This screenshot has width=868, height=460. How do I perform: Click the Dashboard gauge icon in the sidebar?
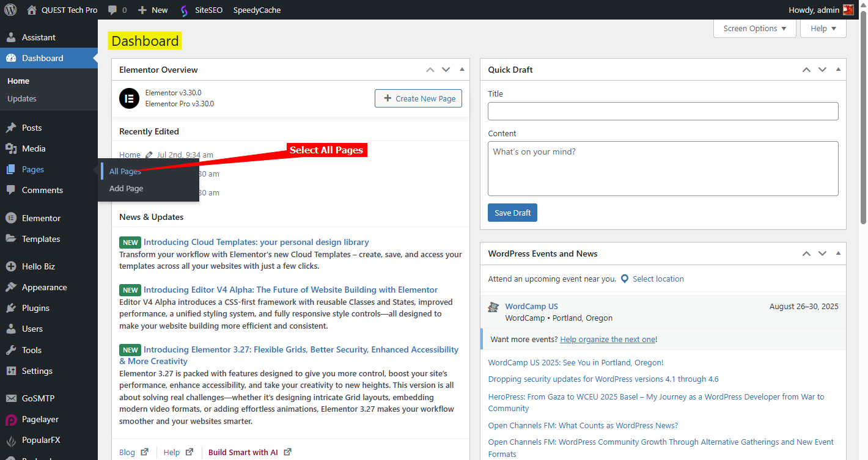coord(10,58)
